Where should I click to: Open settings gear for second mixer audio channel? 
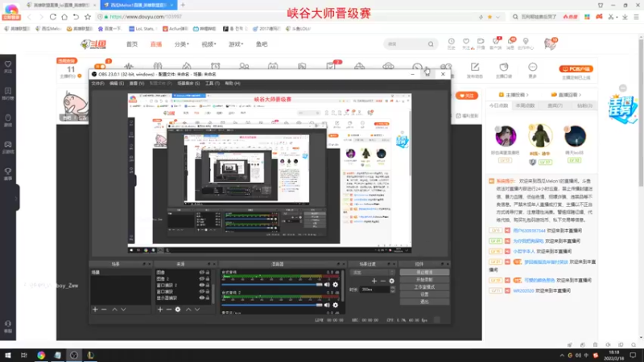(336, 305)
